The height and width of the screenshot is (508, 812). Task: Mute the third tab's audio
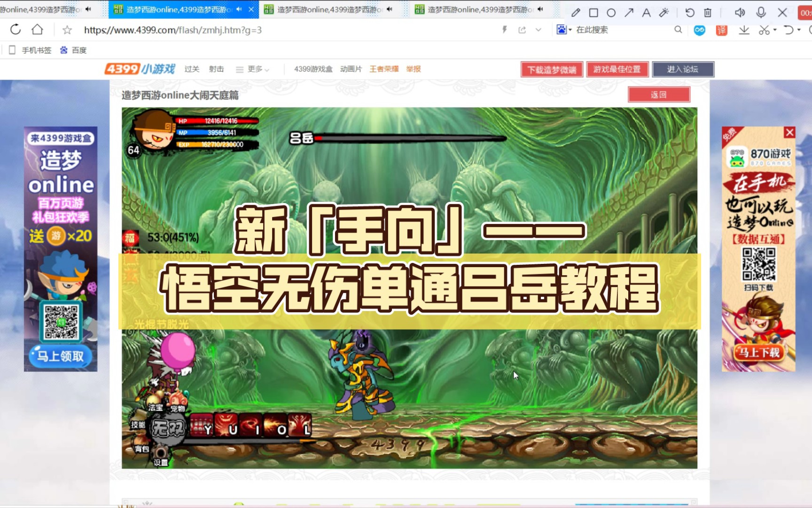point(389,9)
